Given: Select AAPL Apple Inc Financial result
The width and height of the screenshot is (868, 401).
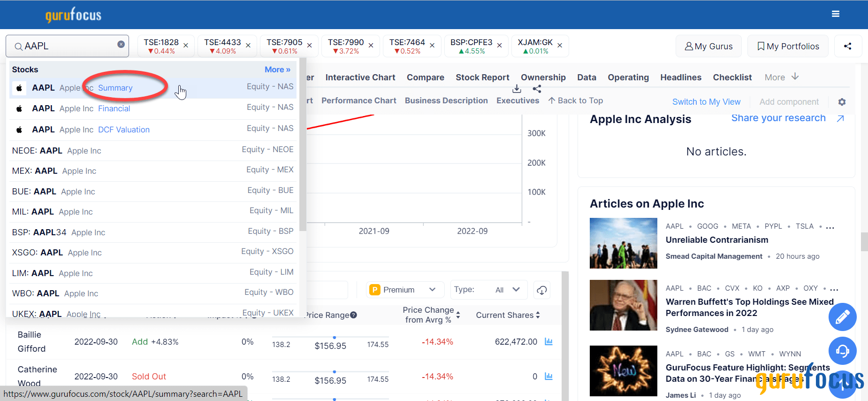Looking at the screenshot, I should (x=153, y=108).
